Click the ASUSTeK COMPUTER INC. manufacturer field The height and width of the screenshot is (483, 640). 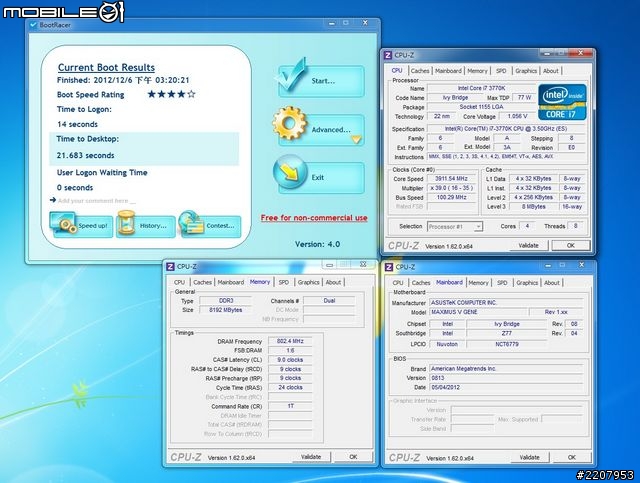[x=506, y=303]
